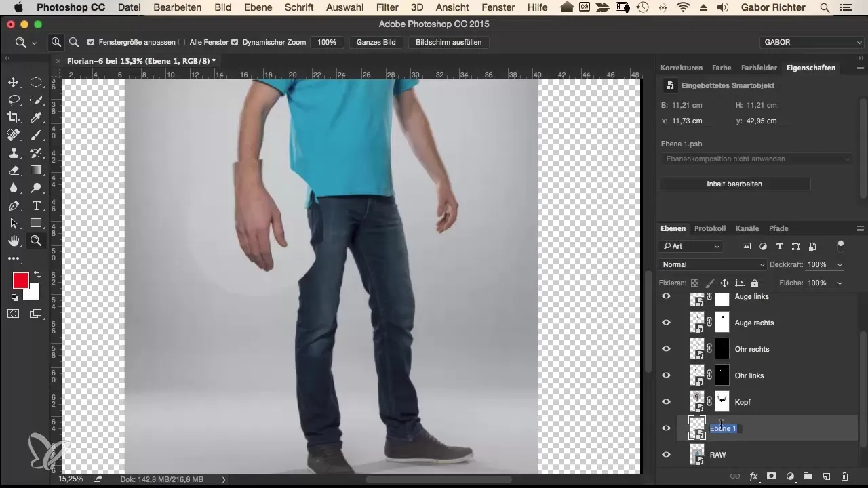Select the Crop tool
The width and height of the screenshot is (868, 488).
click(13, 118)
